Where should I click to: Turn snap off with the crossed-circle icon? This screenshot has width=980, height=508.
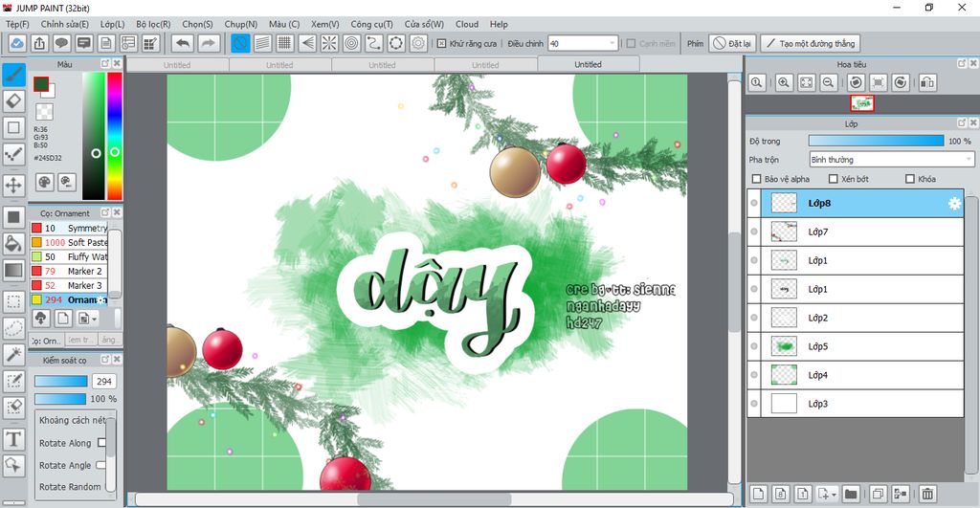[x=240, y=43]
